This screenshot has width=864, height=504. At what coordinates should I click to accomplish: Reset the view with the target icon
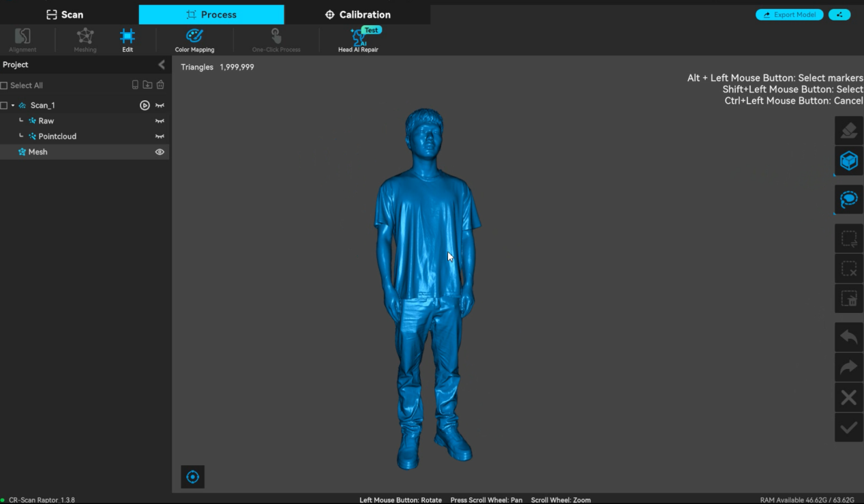[x=193, y=477]
